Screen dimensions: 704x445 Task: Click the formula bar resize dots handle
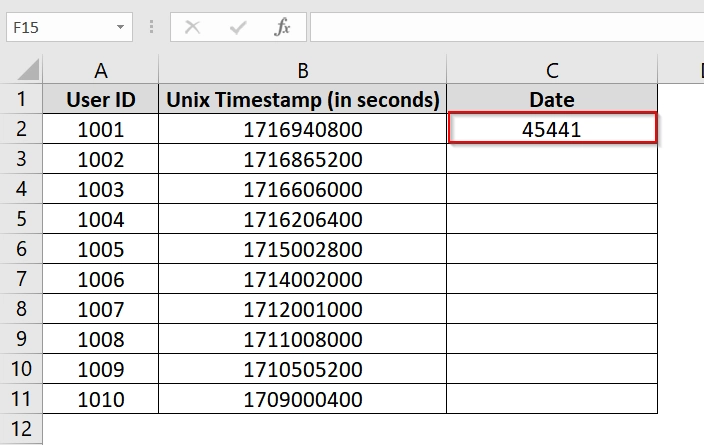(x=151, y=27)
